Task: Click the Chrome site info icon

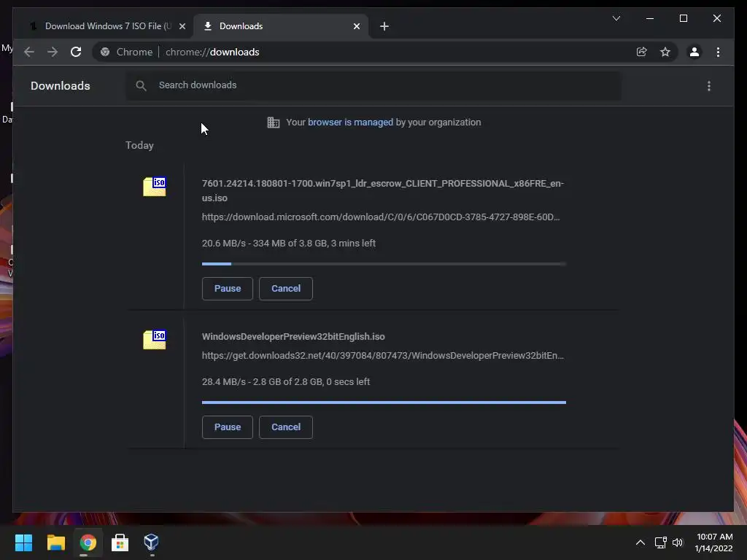Action: coord(105,52)
